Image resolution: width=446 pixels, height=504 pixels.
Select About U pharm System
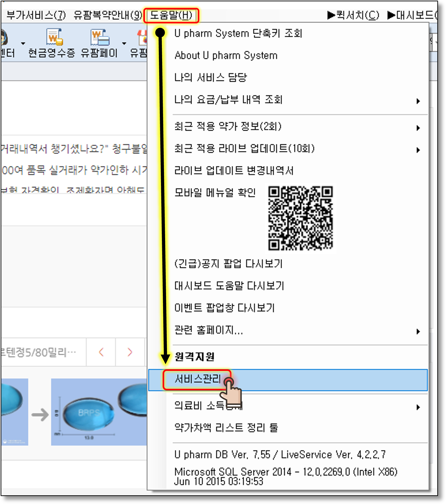point(226,56)
